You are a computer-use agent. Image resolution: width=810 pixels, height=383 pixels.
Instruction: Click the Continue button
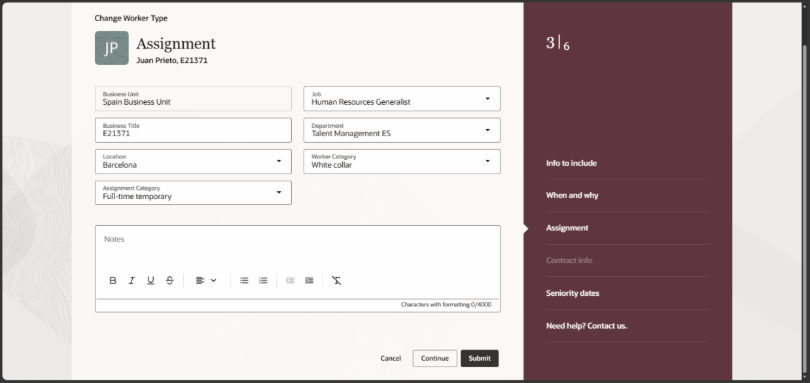[x=434, y=358]
